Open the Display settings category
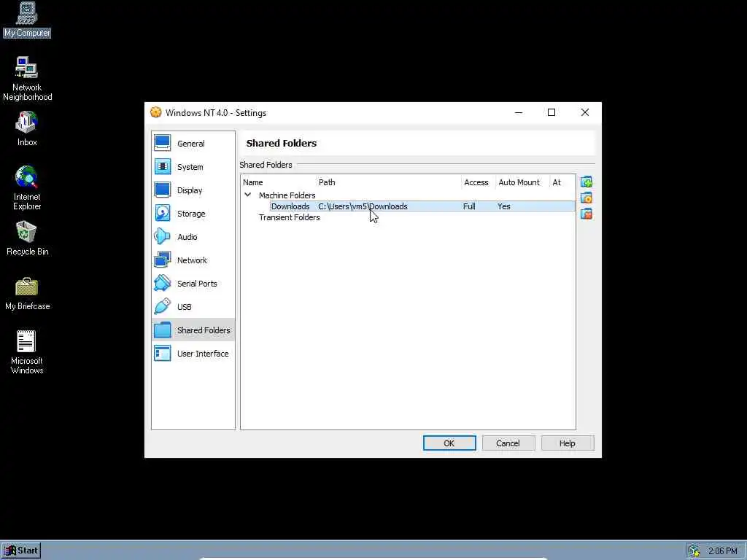This screenshot has height=560, width=747. click(193, 190)
